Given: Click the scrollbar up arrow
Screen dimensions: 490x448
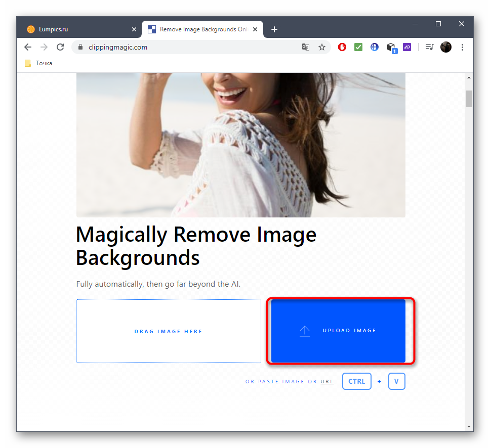Looking at the screenshot, I should [469, 77].
